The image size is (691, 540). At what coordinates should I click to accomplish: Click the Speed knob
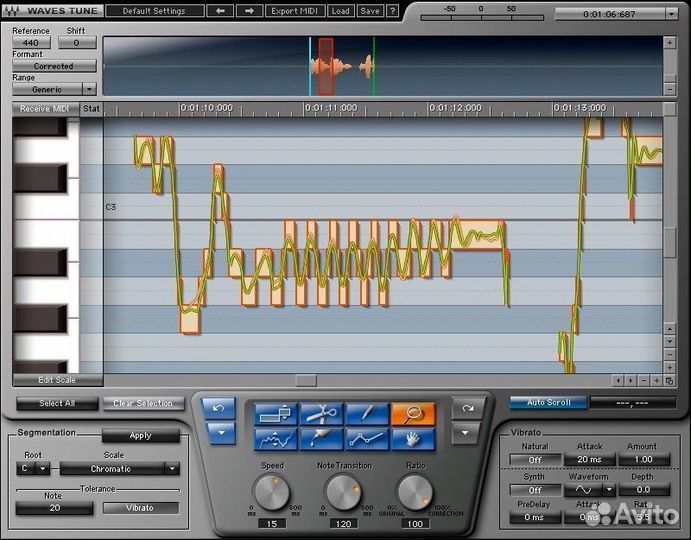click(272, 492)
